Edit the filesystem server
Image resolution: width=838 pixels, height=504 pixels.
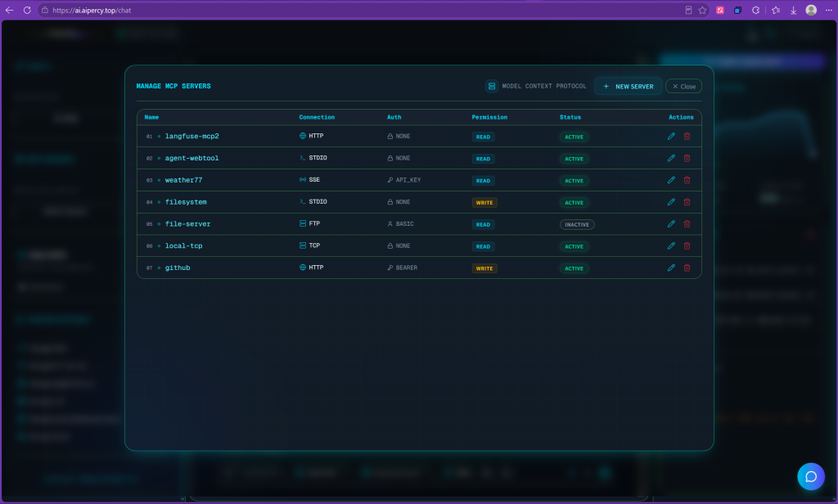[671, 202]
